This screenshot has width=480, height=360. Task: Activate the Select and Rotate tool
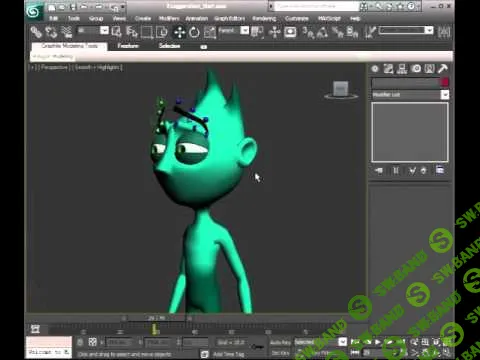(194, 32)
